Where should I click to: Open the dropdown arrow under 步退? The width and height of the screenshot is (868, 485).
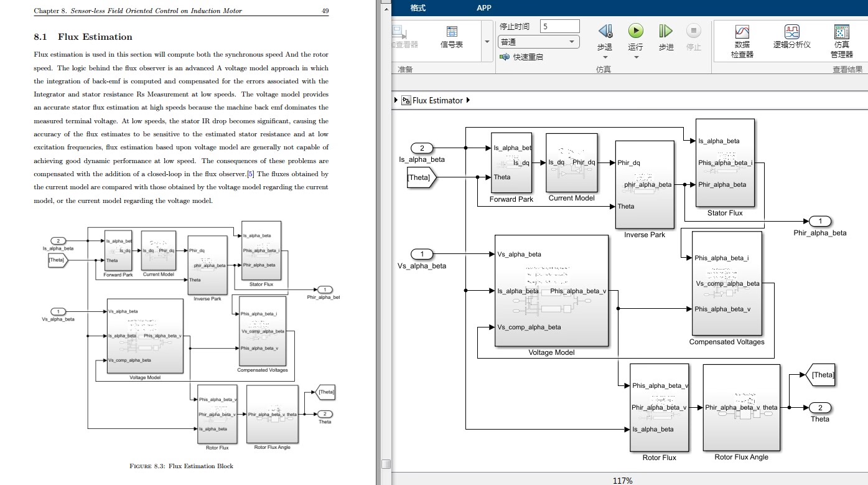pyautogui.click(x=605, y=57)
